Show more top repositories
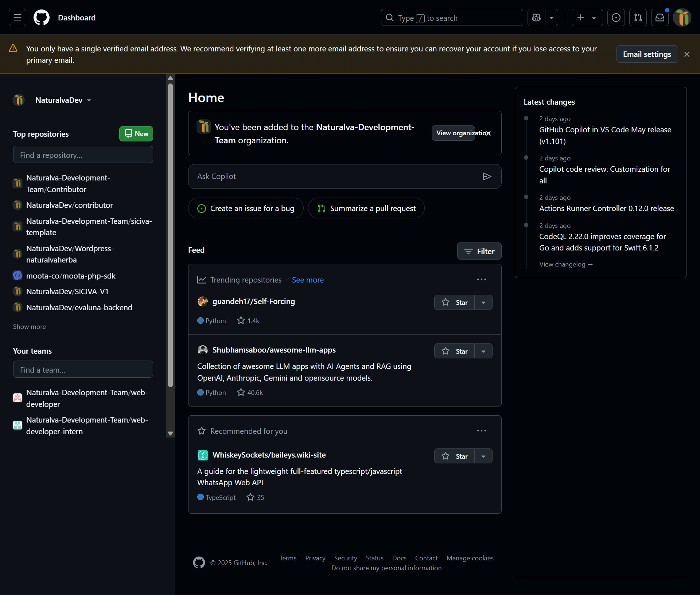 click(x=30, y=326)
